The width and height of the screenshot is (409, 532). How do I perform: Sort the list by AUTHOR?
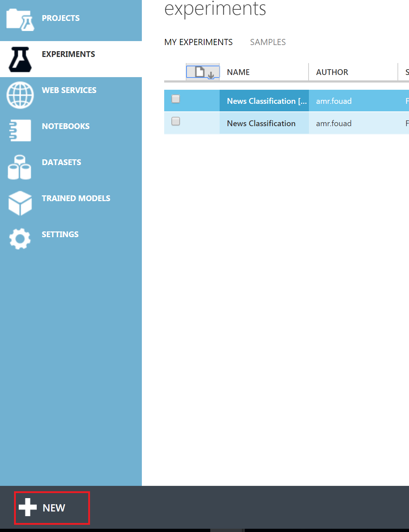[x=332, y=72]
